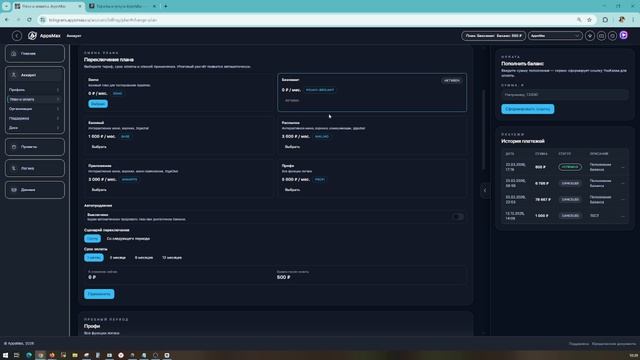Open the Главная sidebar section
Viewport: 640px width, 360px height.
pos(35,53)
